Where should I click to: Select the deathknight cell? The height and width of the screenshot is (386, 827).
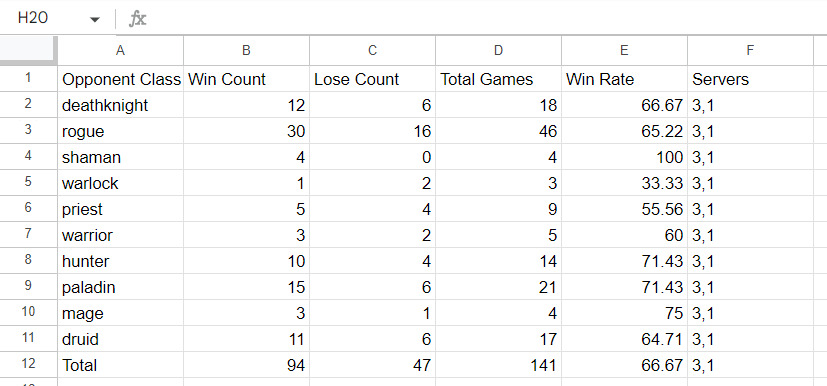click(x=120, y=105)
